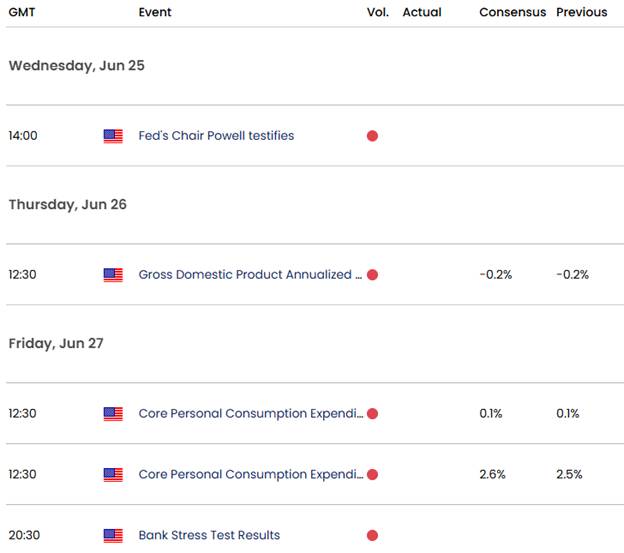Click red volatility dot for Gross Domestic Product
The width and height of the screenshot is (624, 553).
(372, 275)
